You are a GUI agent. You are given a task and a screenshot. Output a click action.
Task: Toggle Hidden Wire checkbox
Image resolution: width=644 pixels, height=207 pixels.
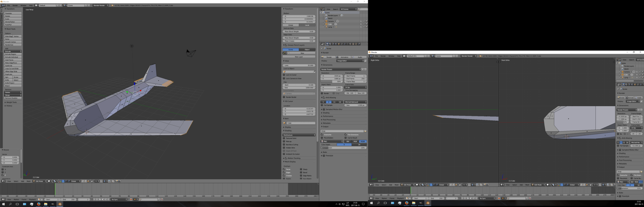[x=284, y=148]
